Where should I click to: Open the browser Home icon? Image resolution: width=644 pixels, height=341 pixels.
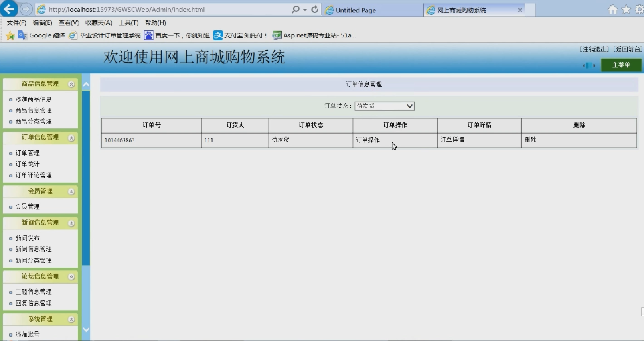pos(612,10)
